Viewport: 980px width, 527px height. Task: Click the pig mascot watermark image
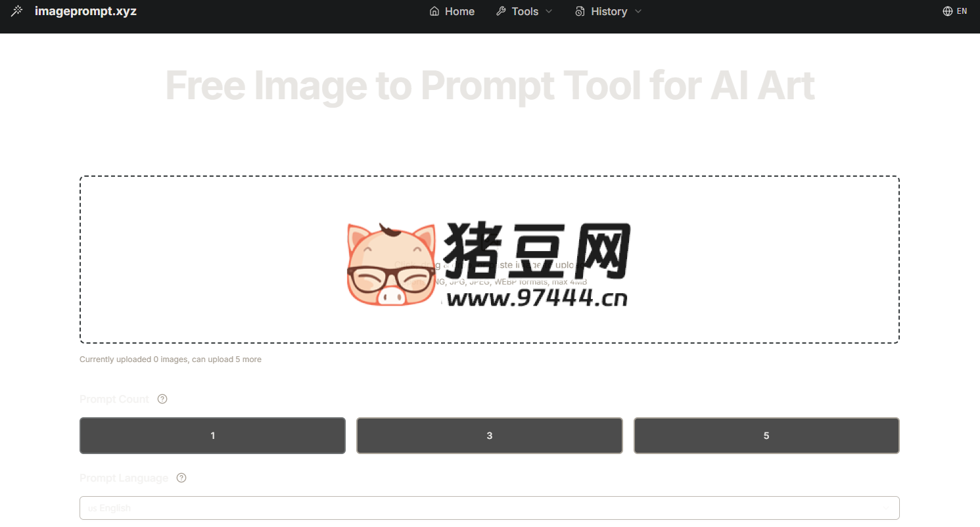click(392, 264)
